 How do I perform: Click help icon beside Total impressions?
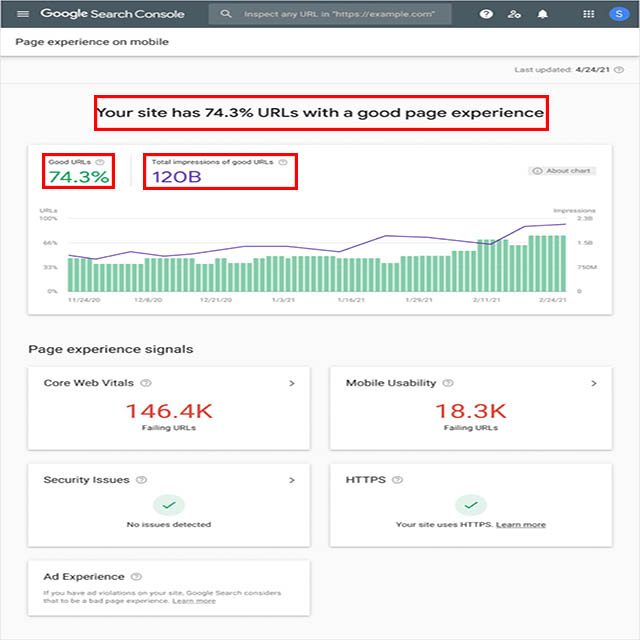tap(283, 161)
